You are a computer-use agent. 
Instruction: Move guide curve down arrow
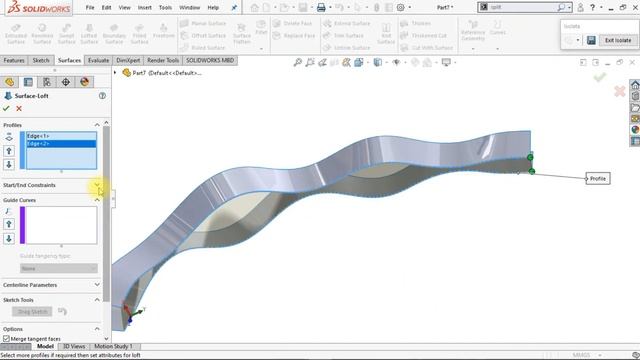pos(9,238)
